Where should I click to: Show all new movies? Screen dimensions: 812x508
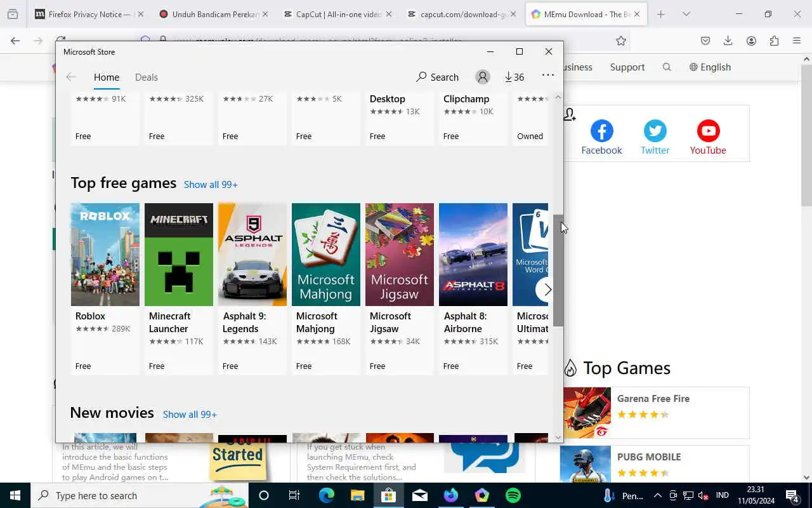coord(190,414)
